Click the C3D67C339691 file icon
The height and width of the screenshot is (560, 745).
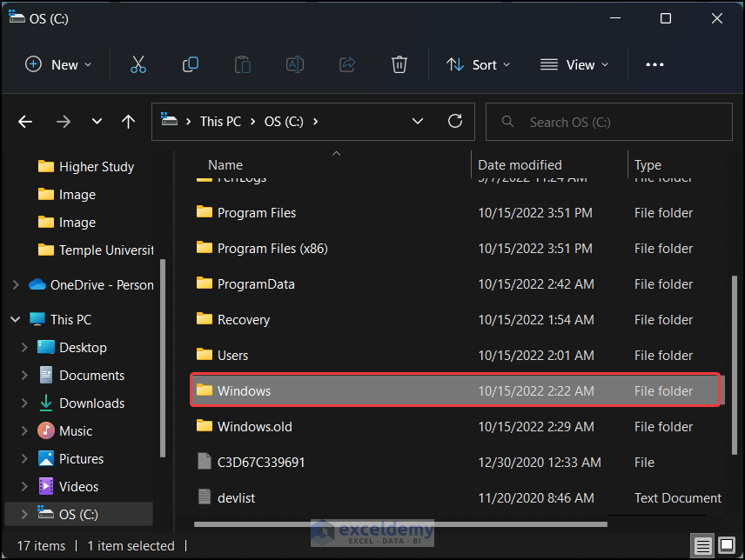tap(205, 461)
